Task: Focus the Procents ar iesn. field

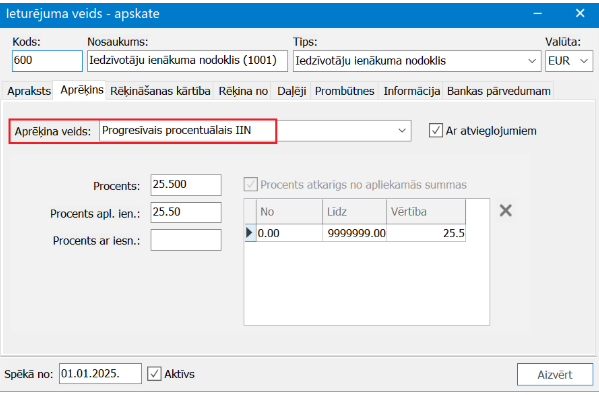Action: pyautogui.click(x=186, y=240)
